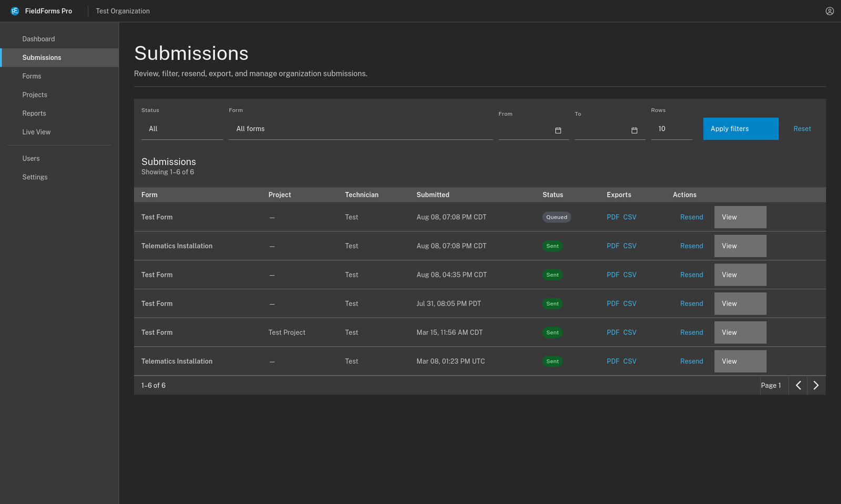Resend Telematics Installation Aug 08 submission
The width and height of the screenshot is (841, 504).
691,246
